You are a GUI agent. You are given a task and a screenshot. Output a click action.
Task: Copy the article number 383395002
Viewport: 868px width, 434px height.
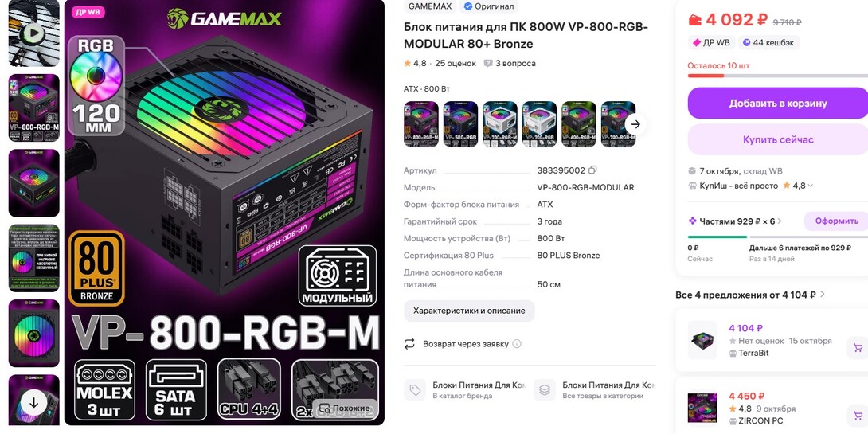coord(593,170)
